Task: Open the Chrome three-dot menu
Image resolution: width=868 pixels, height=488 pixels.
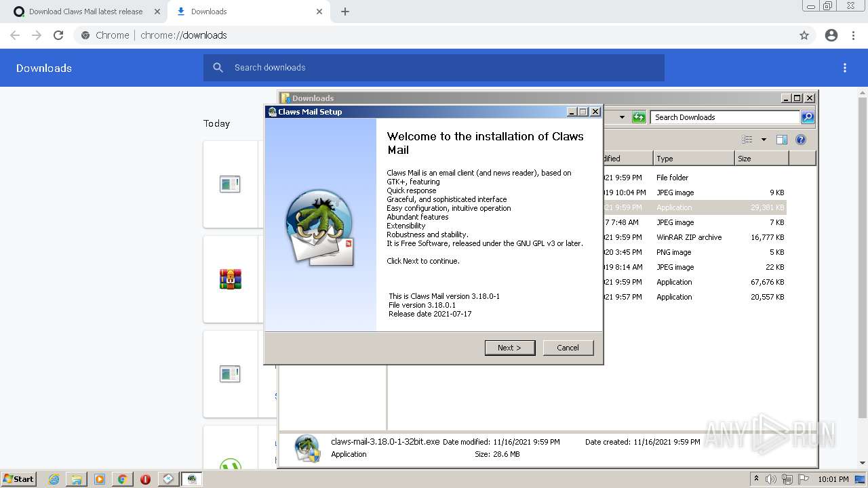Action: coord(853,35)
